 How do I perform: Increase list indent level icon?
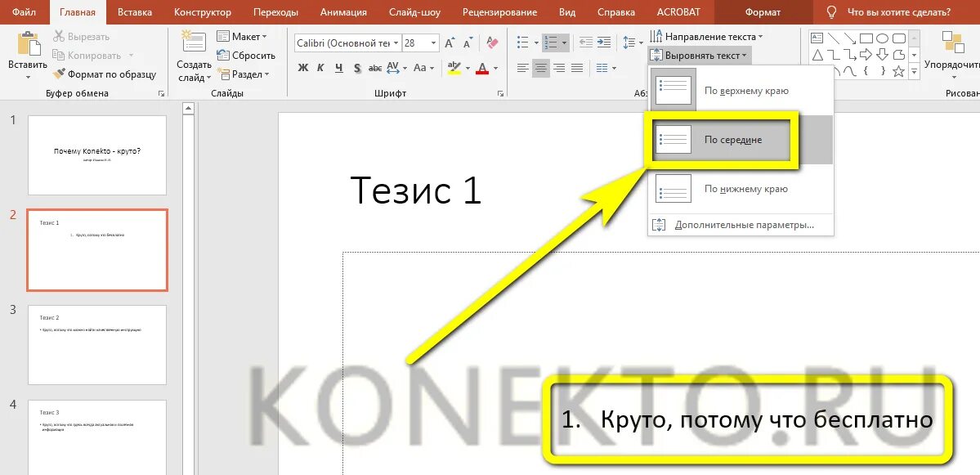[604, 43]
